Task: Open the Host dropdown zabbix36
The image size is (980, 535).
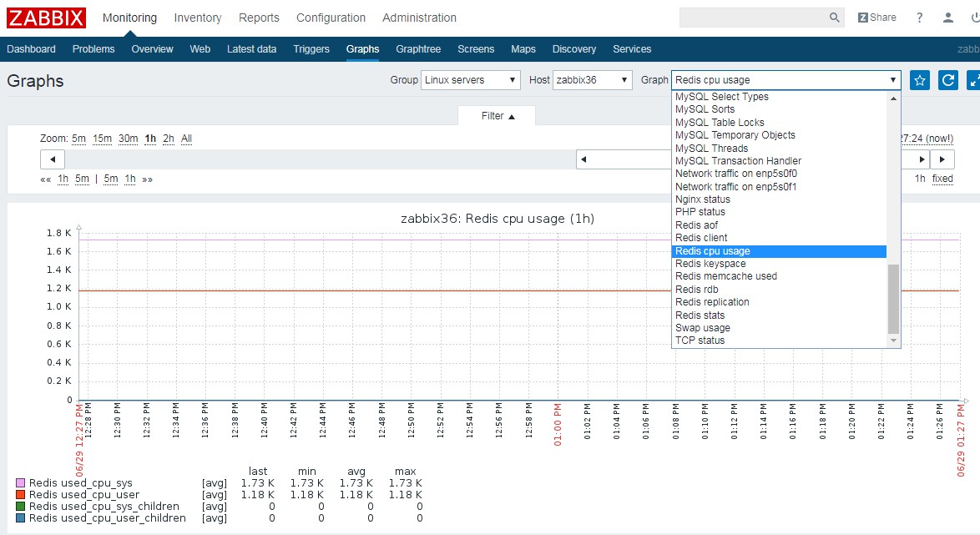Action: click(x=593, y=80)
